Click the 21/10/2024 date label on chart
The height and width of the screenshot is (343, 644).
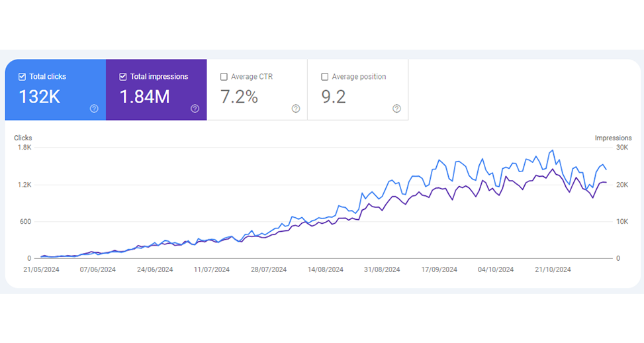coord(552,269)
